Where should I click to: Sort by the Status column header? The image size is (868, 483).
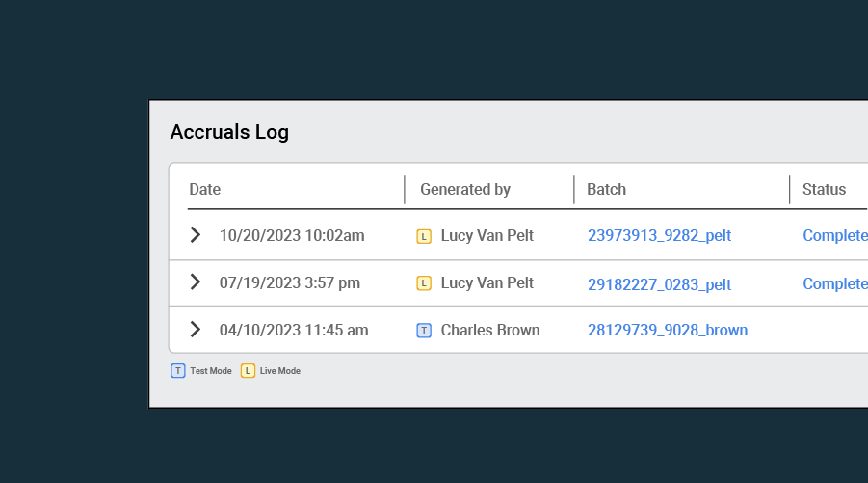click(824, 190)
